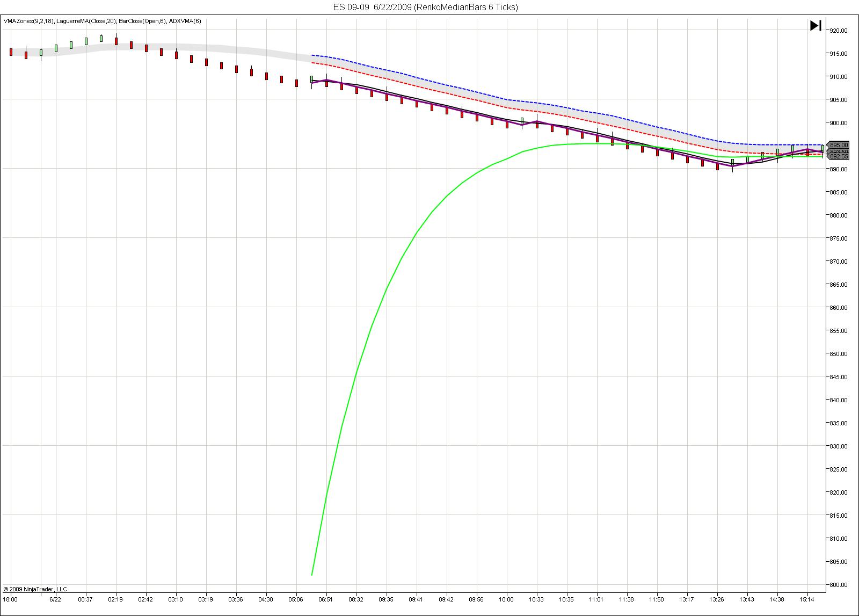Screen dimensions: 859x616
Task: Click the 06:51 time axis label
Action: tap(326, 599)
